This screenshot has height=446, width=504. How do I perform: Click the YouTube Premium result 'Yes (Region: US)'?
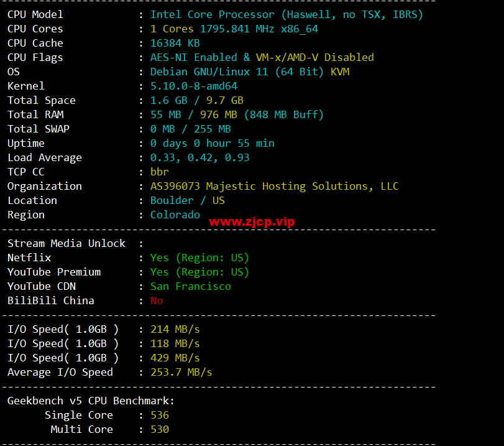tap(200, 272)
